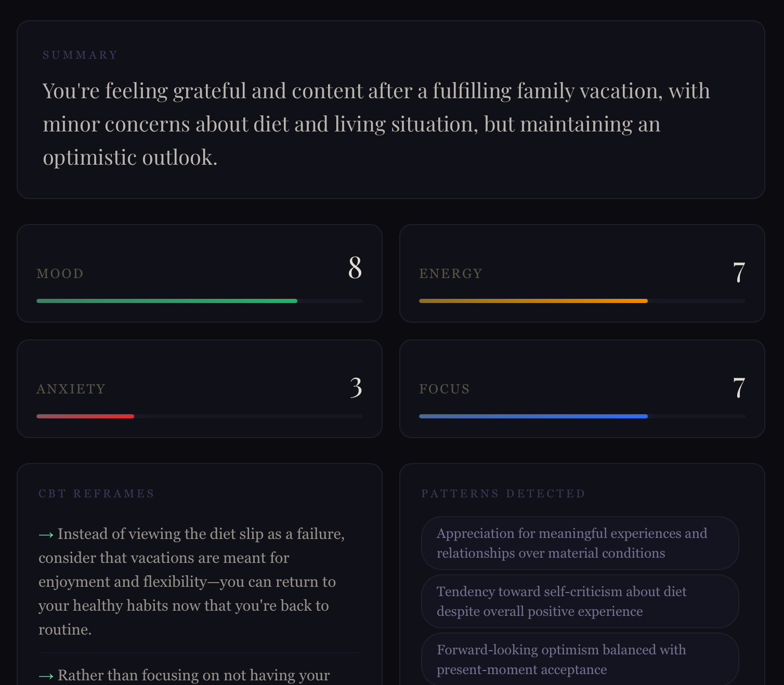This screenshot has height=685, width=784.
Task: Click the green arrow beside the diet slip reframe
Action: pos(46,535)
